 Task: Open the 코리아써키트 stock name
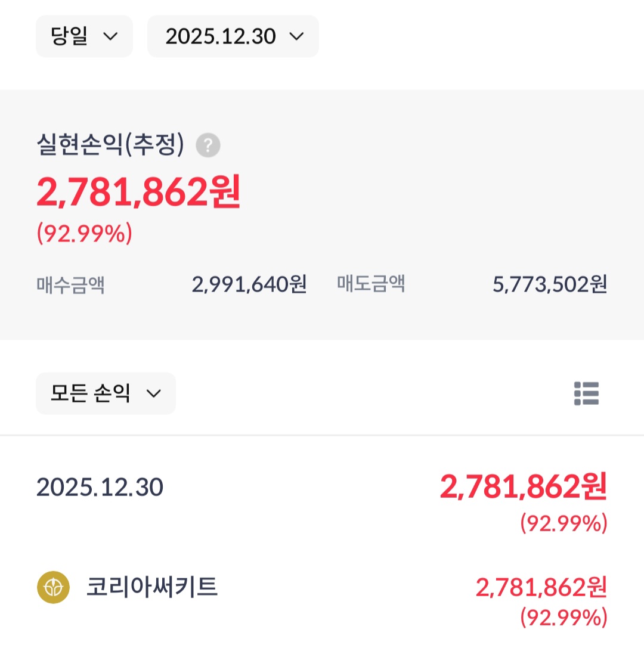[152, 587]
